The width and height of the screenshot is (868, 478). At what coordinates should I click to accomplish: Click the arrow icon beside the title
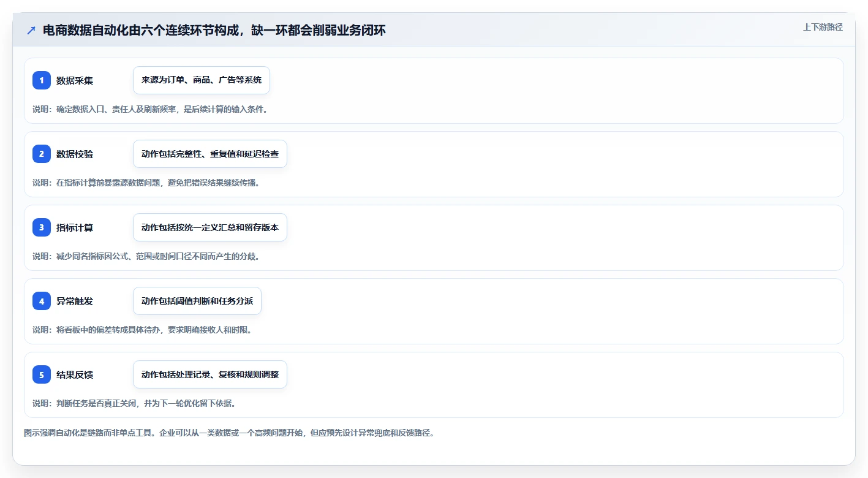point(31,30)
